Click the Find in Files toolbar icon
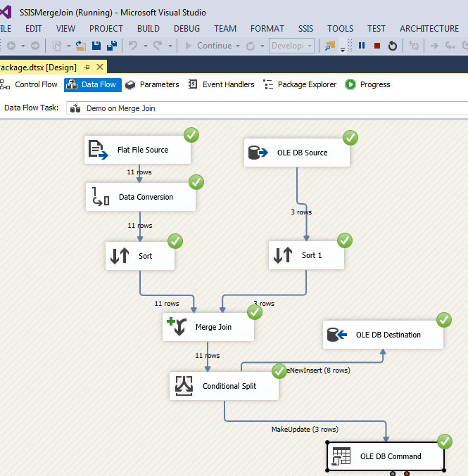 [330, 46]
